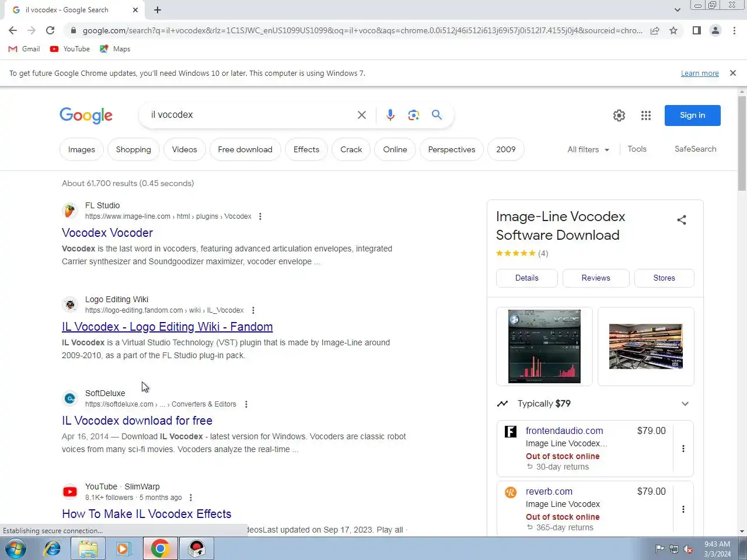Expand the Typically $79 price section
The image size is (747, 560).
685,404
